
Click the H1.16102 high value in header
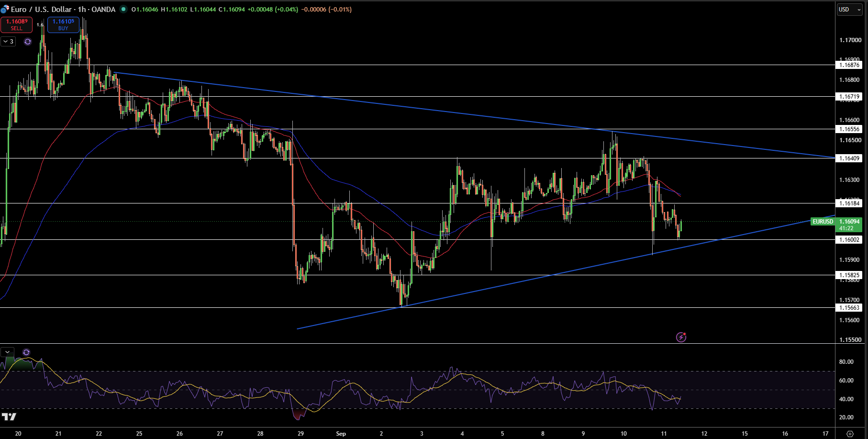click(174, 10)
